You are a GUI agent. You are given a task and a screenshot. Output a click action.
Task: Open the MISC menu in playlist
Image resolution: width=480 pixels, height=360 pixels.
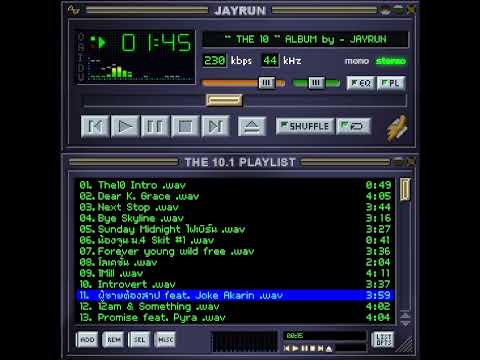(165, 340)
